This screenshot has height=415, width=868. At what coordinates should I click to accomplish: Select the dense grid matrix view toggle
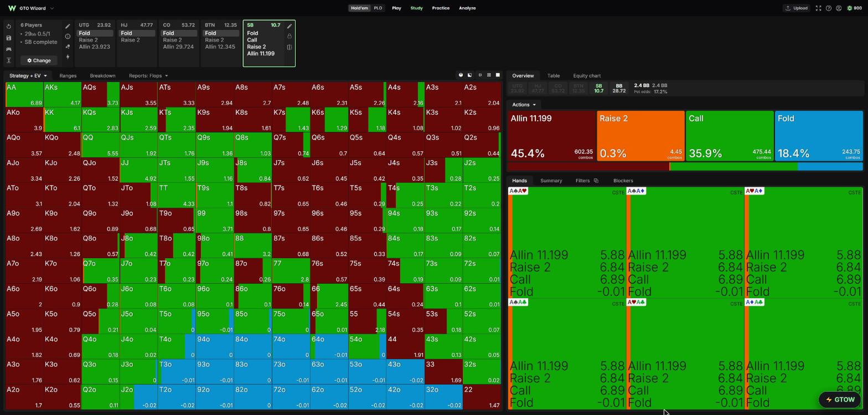pyautogui.click(x=489, y=75)
